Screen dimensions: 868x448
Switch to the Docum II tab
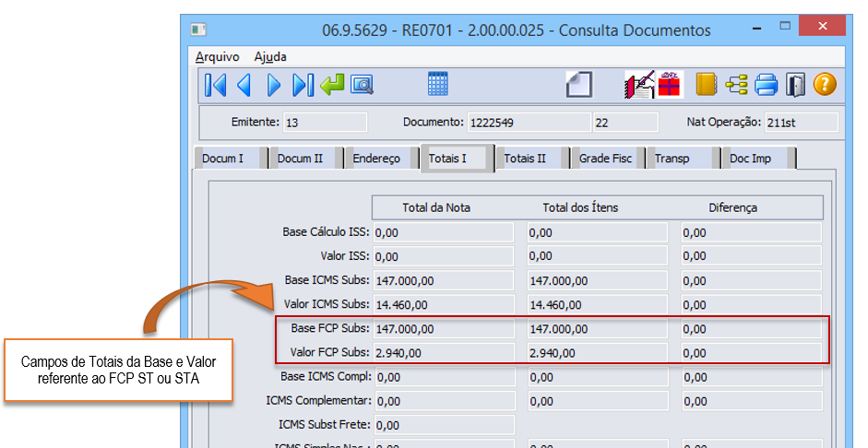coord(305,159)
